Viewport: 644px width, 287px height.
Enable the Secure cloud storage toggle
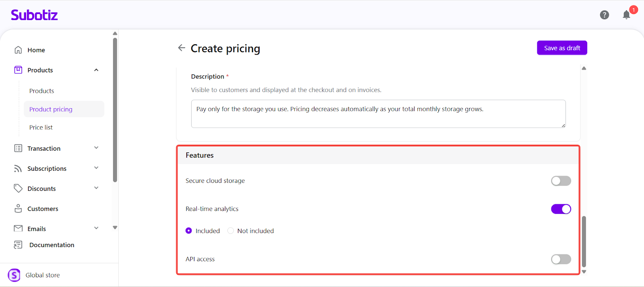coord(561,181)
